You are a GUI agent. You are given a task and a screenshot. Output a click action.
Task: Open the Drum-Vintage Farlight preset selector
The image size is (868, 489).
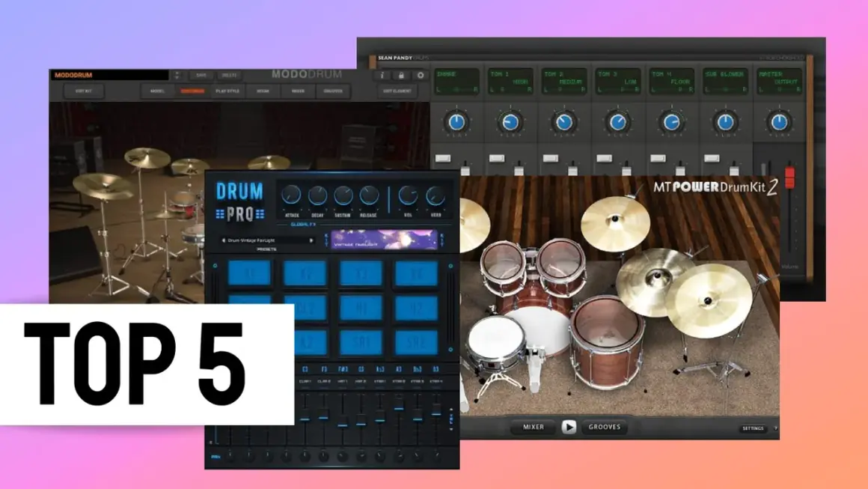267,240
